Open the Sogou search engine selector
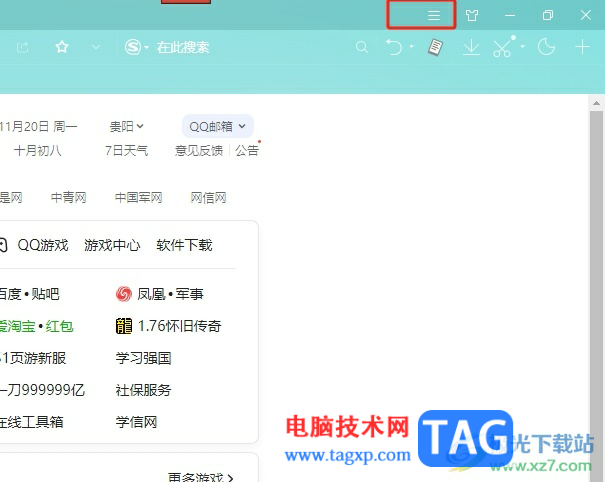Image resolution: width=605 pixels, height=482 pixels. 137,47
